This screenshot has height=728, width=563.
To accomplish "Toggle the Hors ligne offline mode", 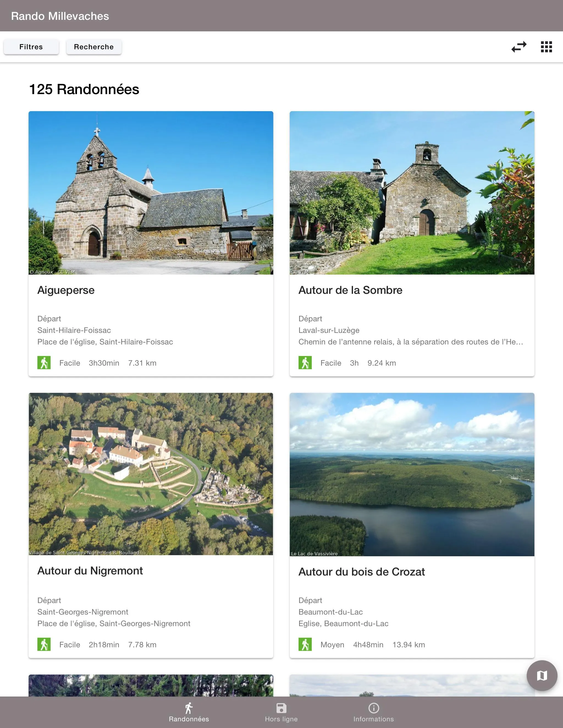I will tap(281, 712).
